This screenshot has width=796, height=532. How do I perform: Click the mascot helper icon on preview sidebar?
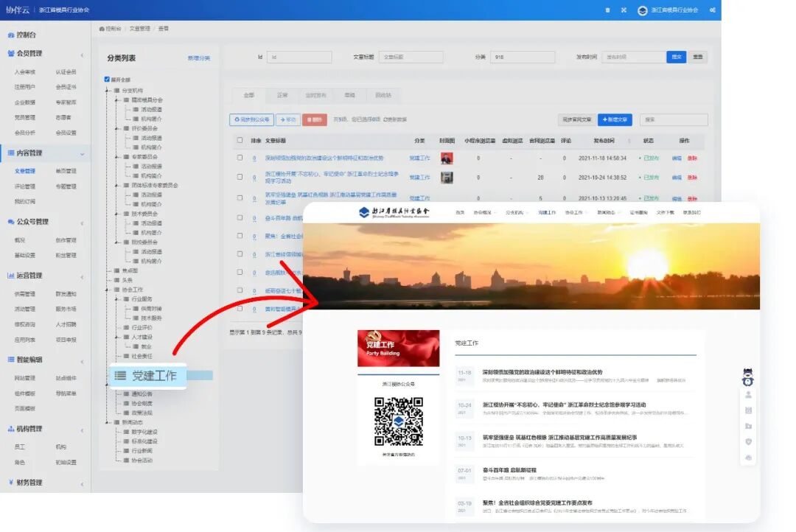(x=747, y=377)
